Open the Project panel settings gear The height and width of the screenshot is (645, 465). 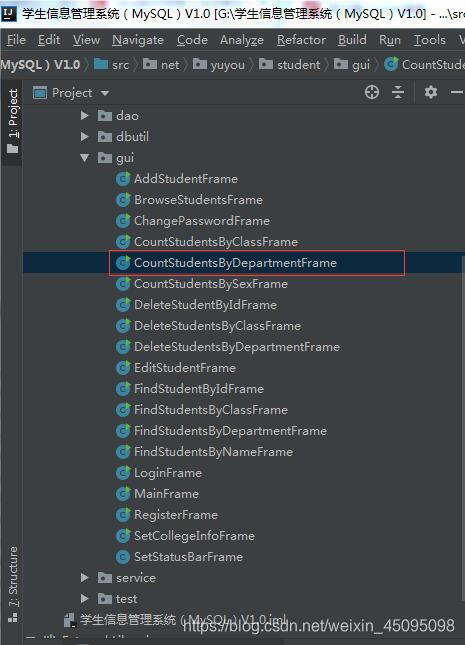[x=430, y=93]
